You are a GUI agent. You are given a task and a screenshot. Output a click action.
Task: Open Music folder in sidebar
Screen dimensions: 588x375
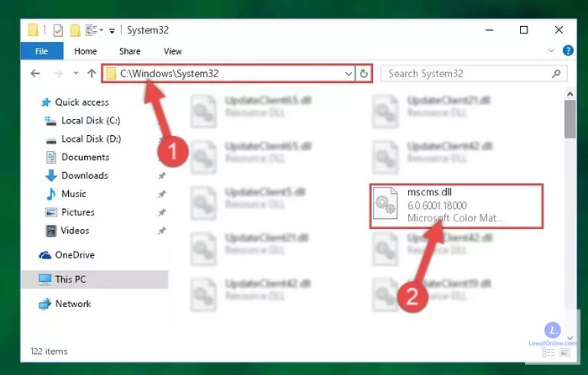(x=74, y=194)
